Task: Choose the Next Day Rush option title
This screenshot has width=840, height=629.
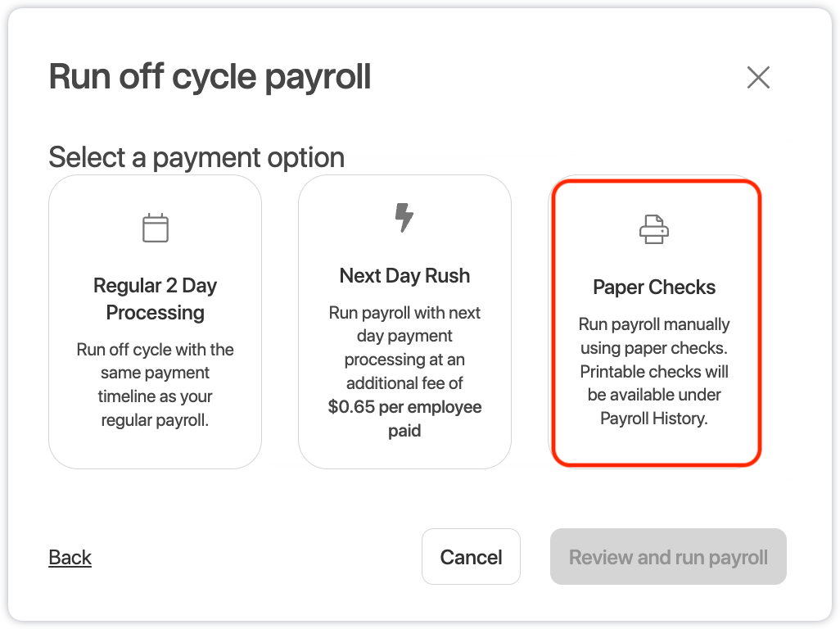Action: tap(404, 276)
